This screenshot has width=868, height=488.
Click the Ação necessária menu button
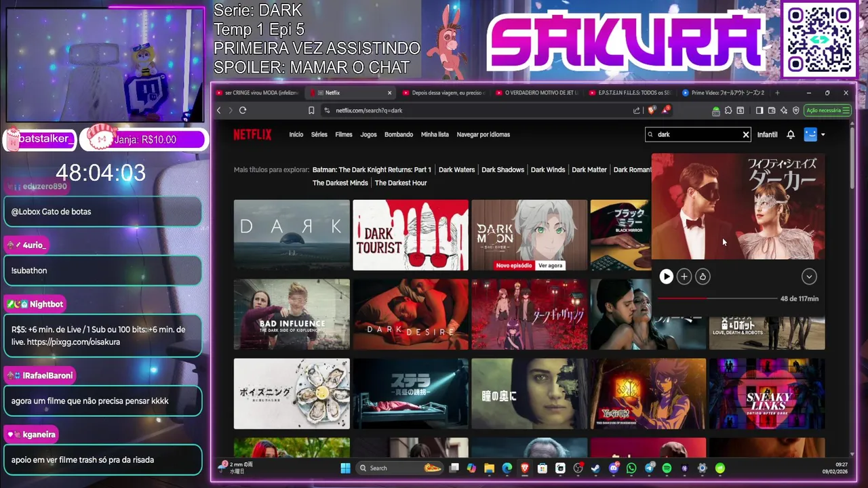pyautogui.click(x=827, y=110)
